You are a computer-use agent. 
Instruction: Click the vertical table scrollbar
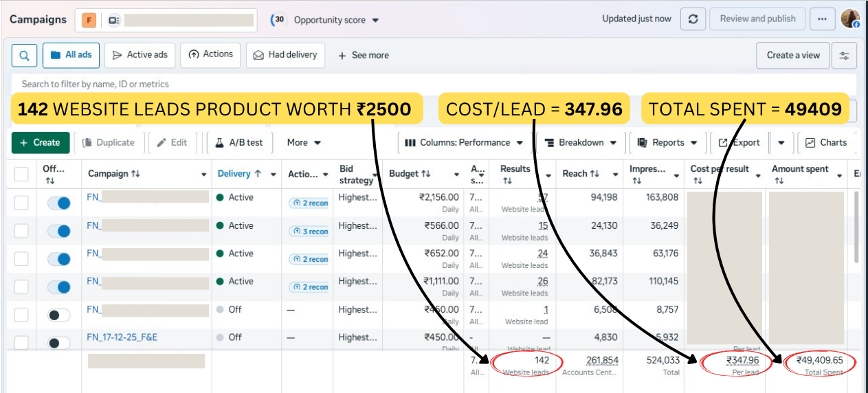point(856,227)
